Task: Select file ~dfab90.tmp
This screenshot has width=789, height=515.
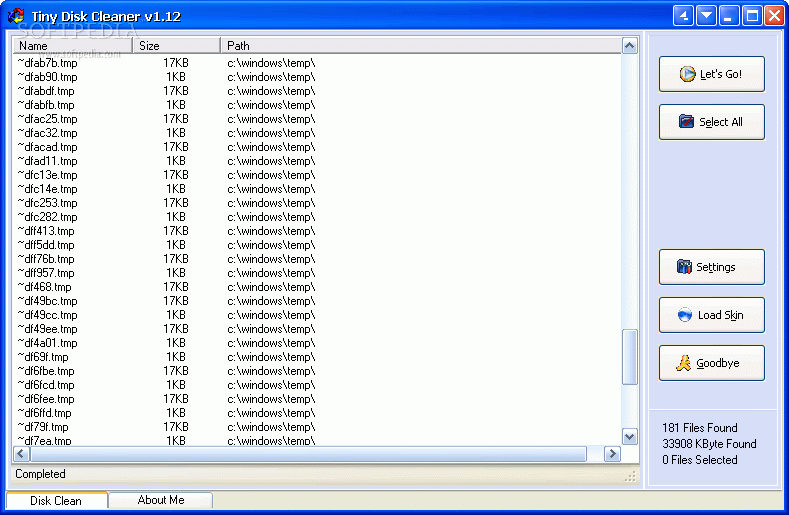Action: (48, 77)
